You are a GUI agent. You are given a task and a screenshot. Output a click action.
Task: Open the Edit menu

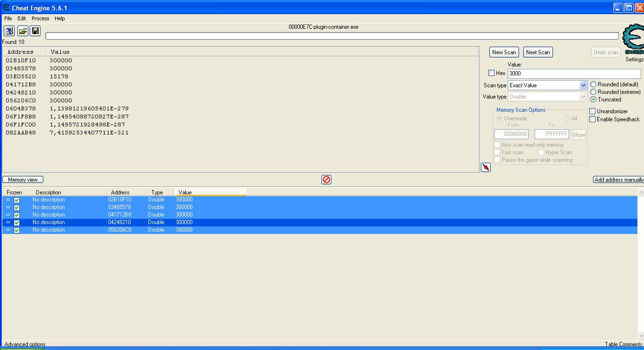[22, 18]
